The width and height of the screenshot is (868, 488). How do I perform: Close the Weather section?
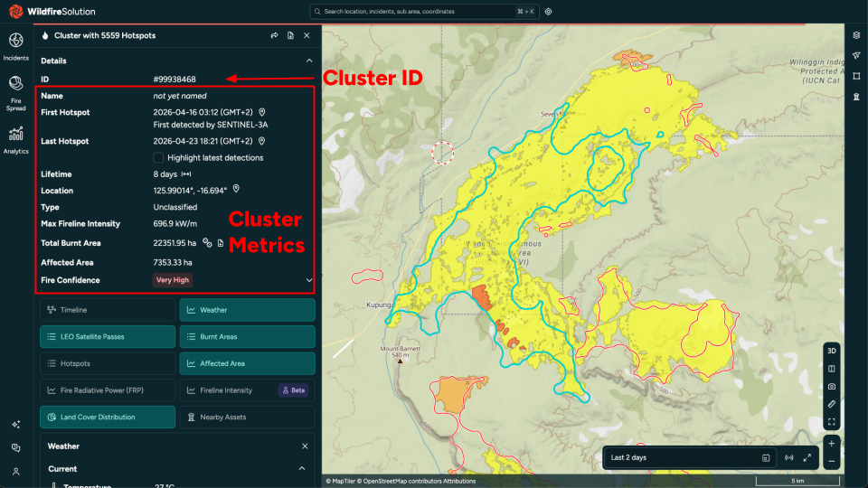tap(305, 446)
